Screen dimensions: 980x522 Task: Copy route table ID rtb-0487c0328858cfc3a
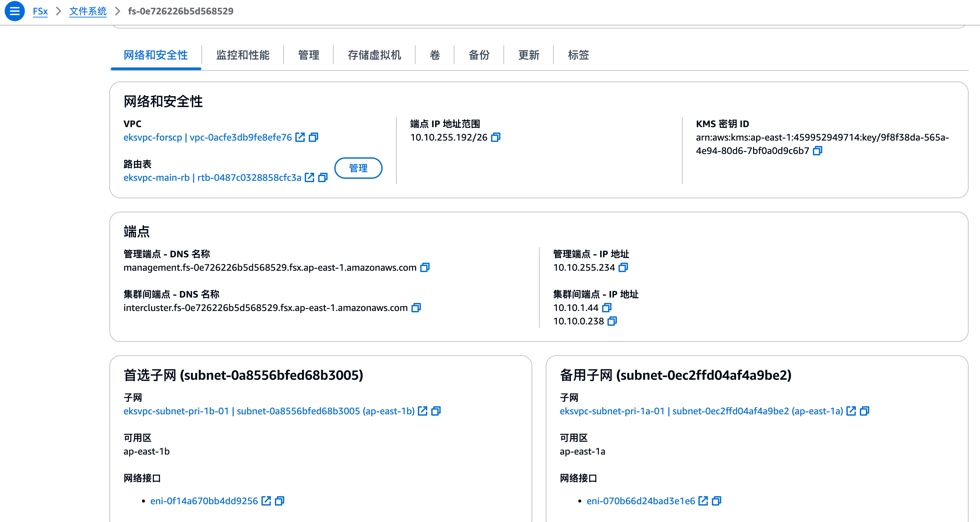click(x=323, y=177)
